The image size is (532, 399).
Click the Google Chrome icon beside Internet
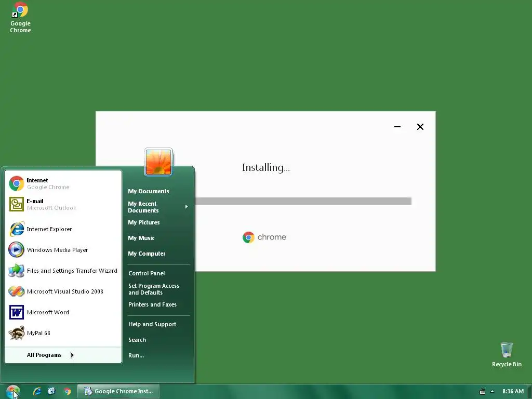16,183
